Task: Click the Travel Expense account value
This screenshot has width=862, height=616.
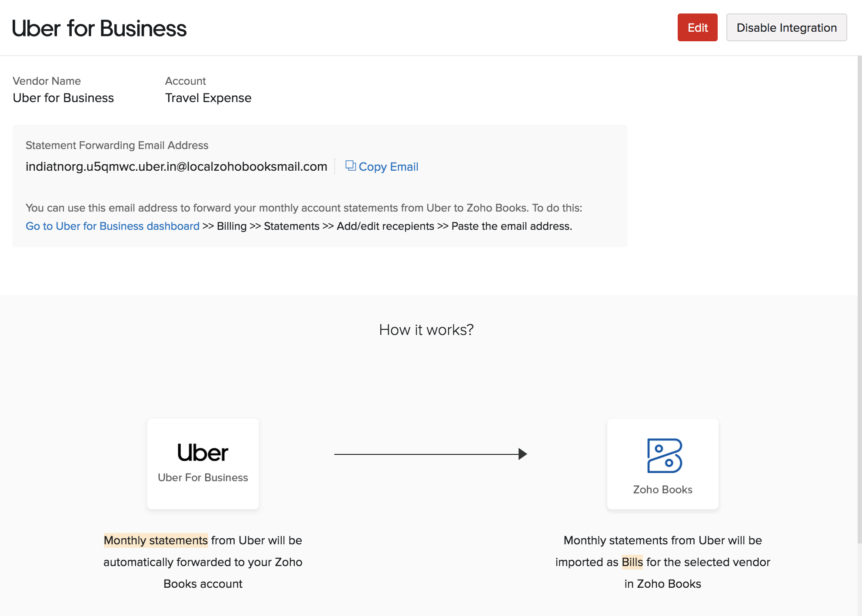Action: pyautogui.click(x=208, y=98)
